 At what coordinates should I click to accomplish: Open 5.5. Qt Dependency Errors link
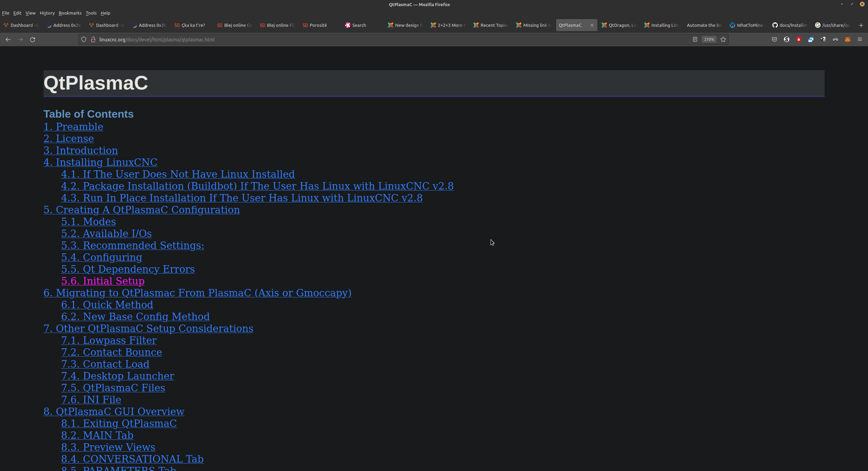[x=128, y=269]
